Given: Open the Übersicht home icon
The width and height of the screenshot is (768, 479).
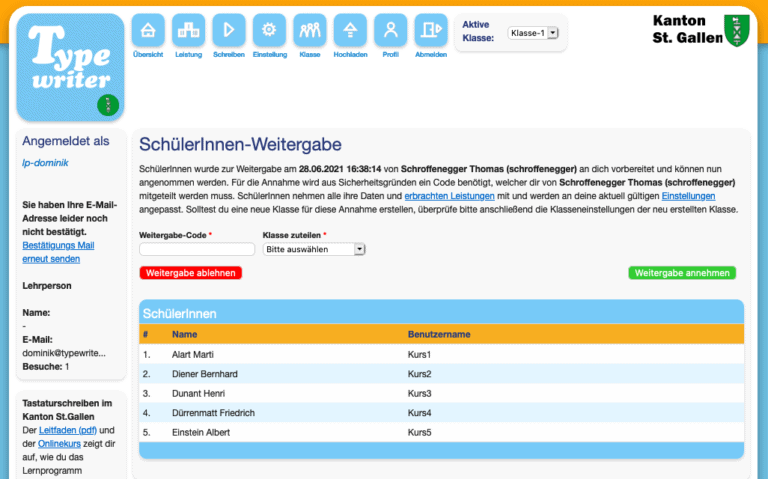Looking at the screenshot, I should pyautogui.click(x=148, y=30).
